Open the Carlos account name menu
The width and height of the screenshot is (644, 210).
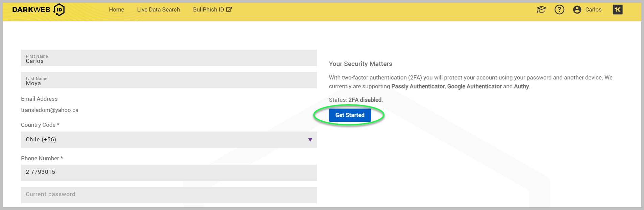pos(593,10)
